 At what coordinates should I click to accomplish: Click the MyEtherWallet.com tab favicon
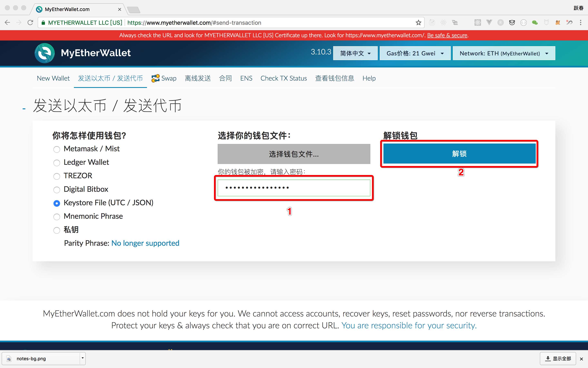click(39, 9)
